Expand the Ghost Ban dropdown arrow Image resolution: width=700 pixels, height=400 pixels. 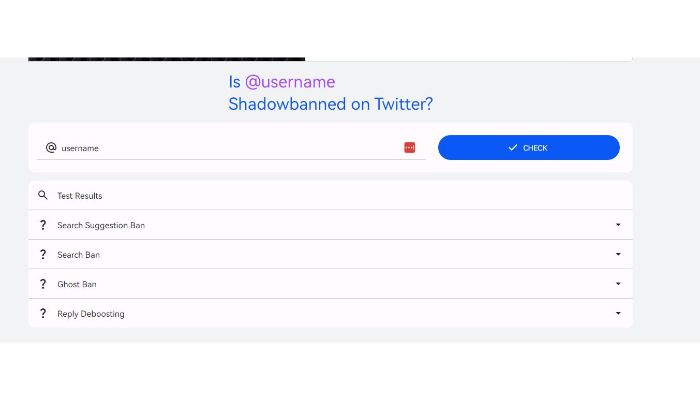click(618, 283)
